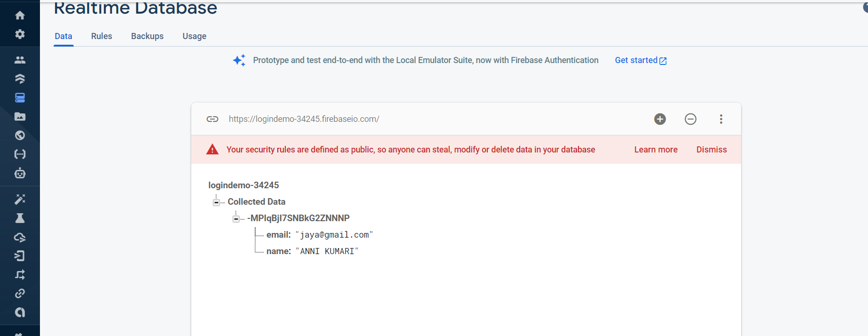Open Firestore Database sidebar icon
The image size is (868, 336).
pos(20,79)
